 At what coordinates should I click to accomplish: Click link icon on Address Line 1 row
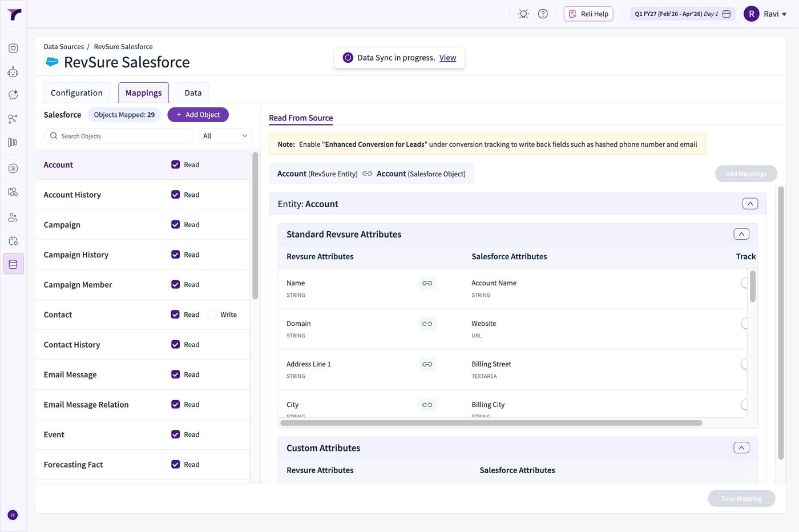tap(427, 364)
